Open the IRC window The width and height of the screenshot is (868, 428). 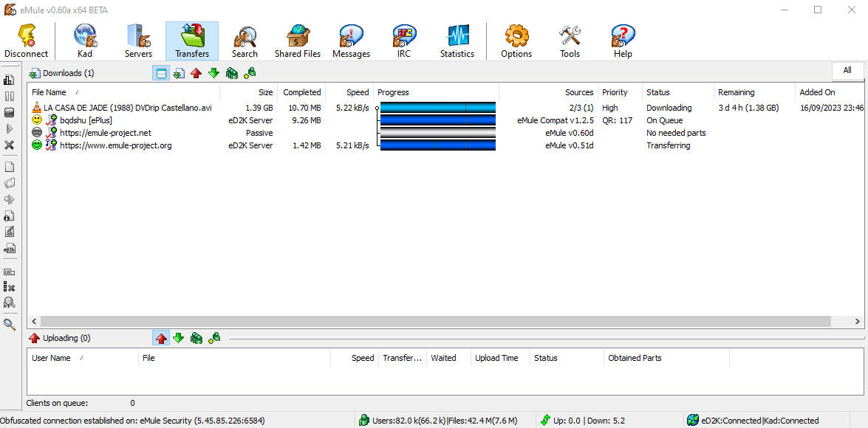click(404, 41)
